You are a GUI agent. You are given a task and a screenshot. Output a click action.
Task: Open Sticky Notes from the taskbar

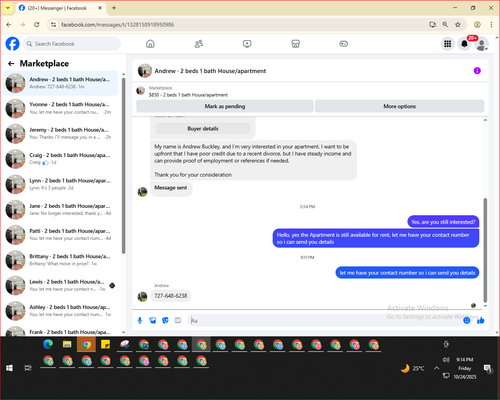click(x=106, y=344)
